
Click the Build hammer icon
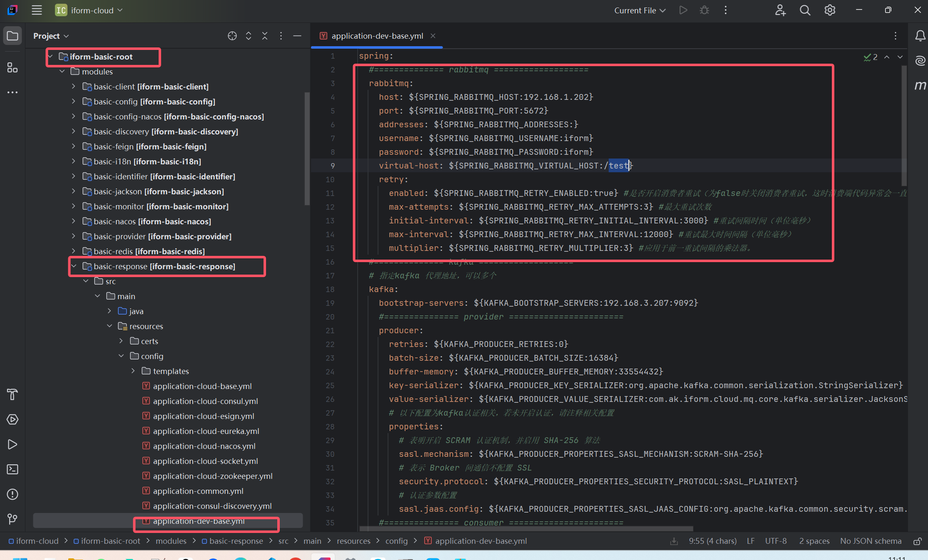(x=12, y=394)
